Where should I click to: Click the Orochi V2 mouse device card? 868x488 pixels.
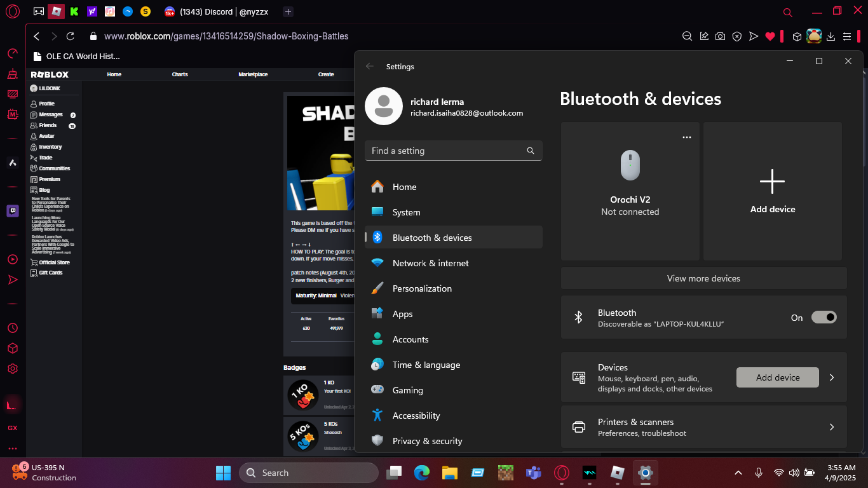(630, 191)
